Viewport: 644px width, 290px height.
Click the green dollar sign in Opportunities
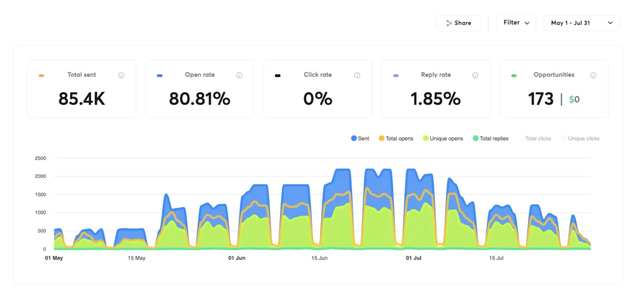572,99
